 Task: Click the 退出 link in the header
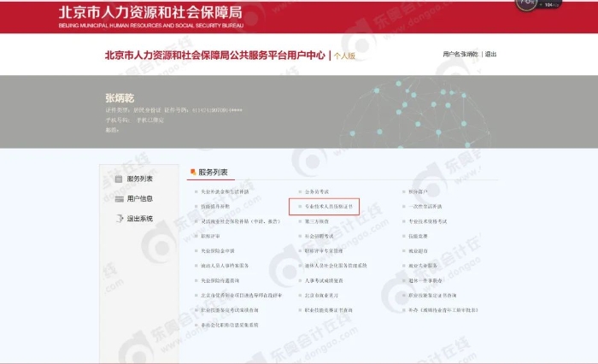(x=490, y=54)
